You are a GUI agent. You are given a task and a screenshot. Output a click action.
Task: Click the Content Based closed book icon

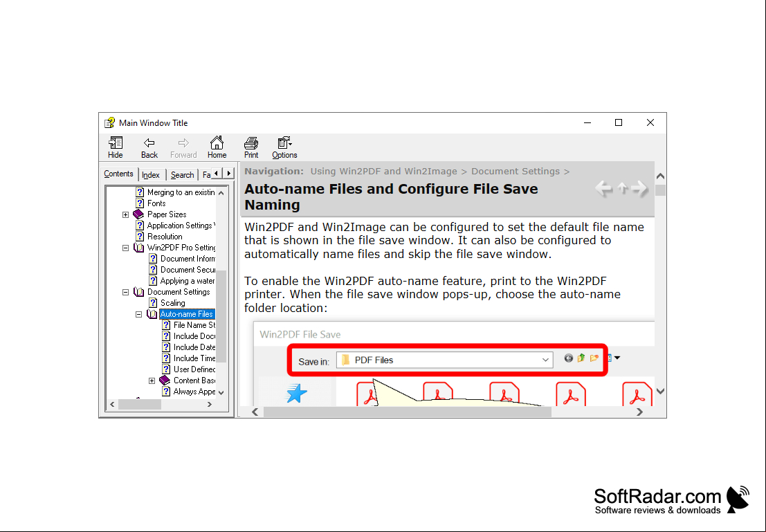pos(165,380)
